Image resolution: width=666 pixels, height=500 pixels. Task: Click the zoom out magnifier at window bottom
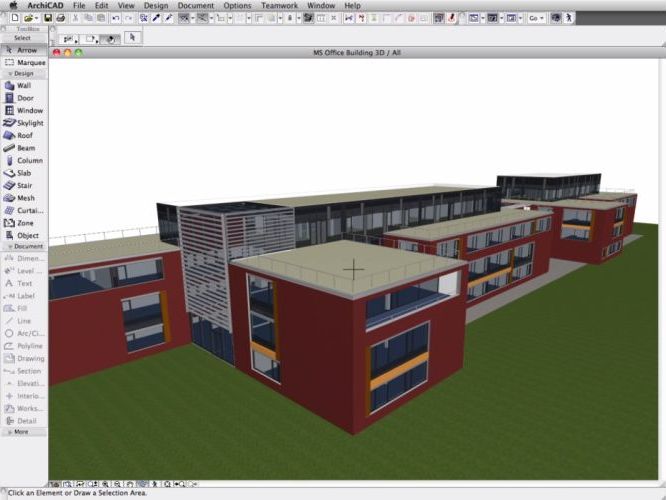pyautogui.click(x=118, y=484)
